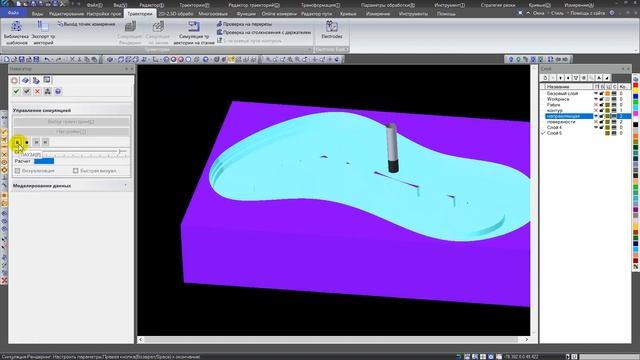Click the Undo arrow in toolbar
Image resolution: width=640 pixels, height=360 pixels.
click(x=47, y=60)
